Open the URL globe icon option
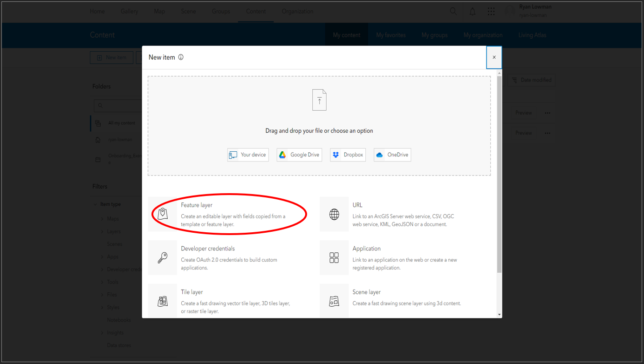This screenshot has height=364, width=644. point(334,214)
